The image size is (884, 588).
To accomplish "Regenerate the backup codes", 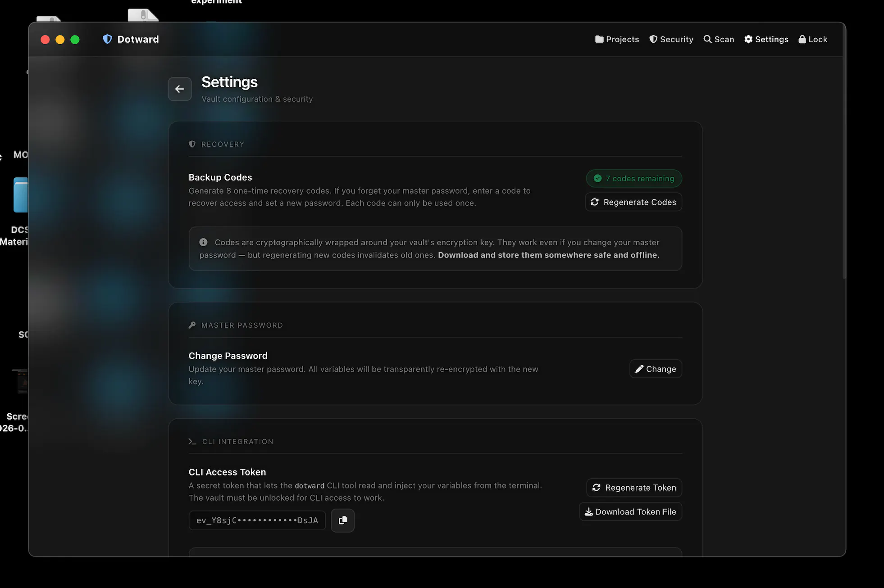I will [633, 202].
